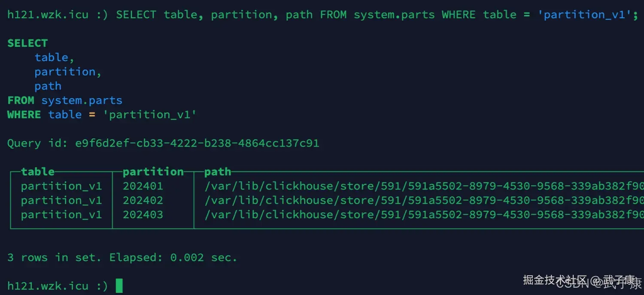Image resolution: width=644 pixels, height=295 pixels.
Task: Click the green cursor block at the bottom prompt
Action: [119, 286]
